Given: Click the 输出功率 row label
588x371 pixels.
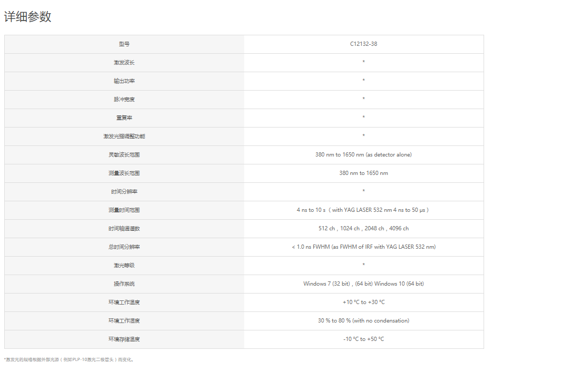Looking at the screenshot, I should coord(124,81).
